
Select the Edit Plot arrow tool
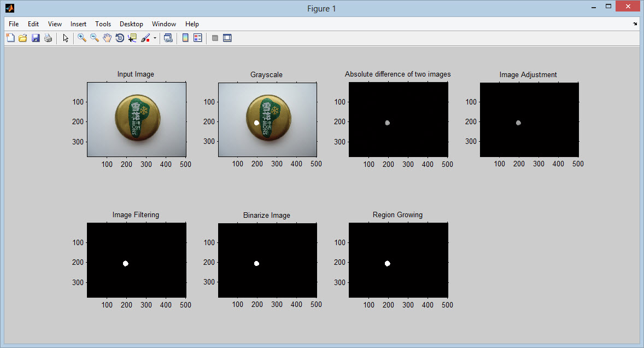[65, 38]
